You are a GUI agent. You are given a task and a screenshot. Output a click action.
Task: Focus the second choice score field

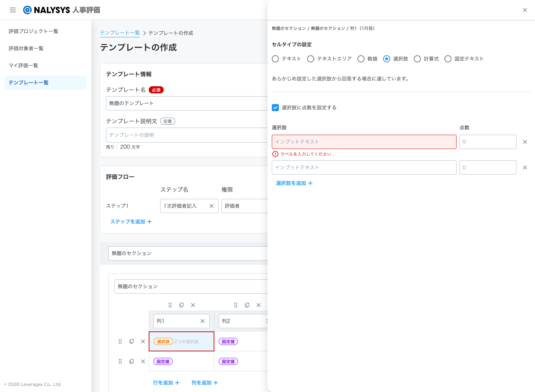click(x=488, y=167)
